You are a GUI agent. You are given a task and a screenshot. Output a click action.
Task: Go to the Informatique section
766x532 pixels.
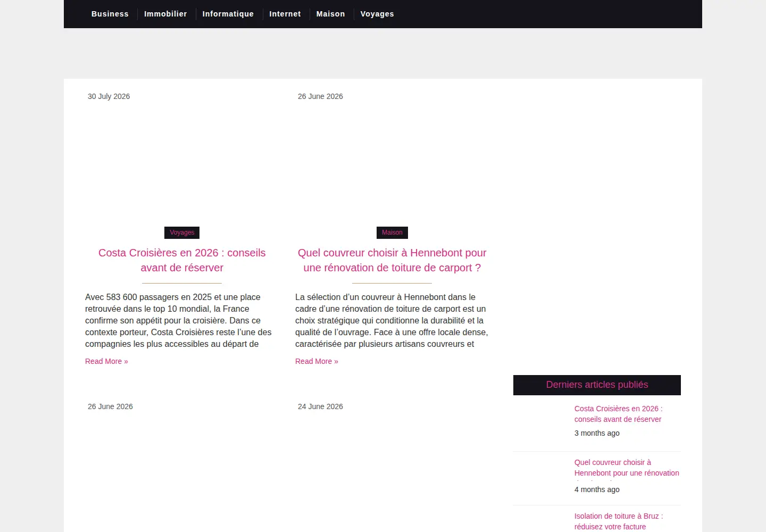(228, 14)
